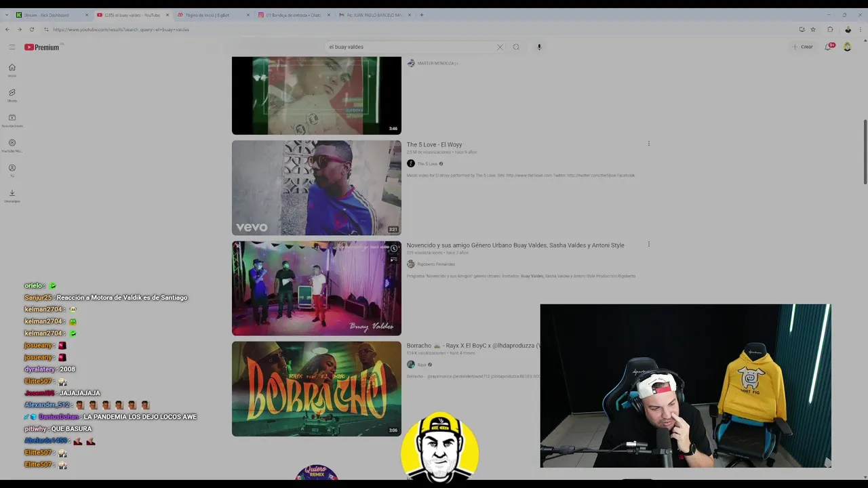
Task: Open the YouTube account avatar menu
Action: pyautogui.click(x=847, y=47)
